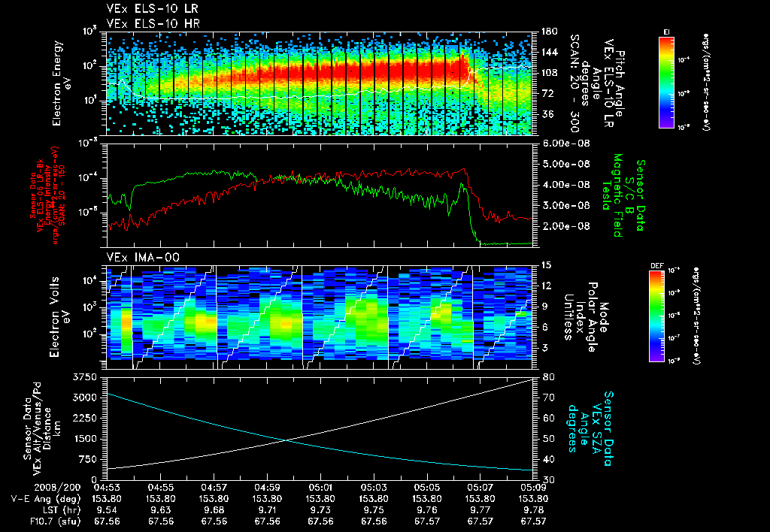The height and width of the screenshot is (532, 770).
Task: Select the 'VEx IMA-00' panel title
Action: (x=143, y=257)
